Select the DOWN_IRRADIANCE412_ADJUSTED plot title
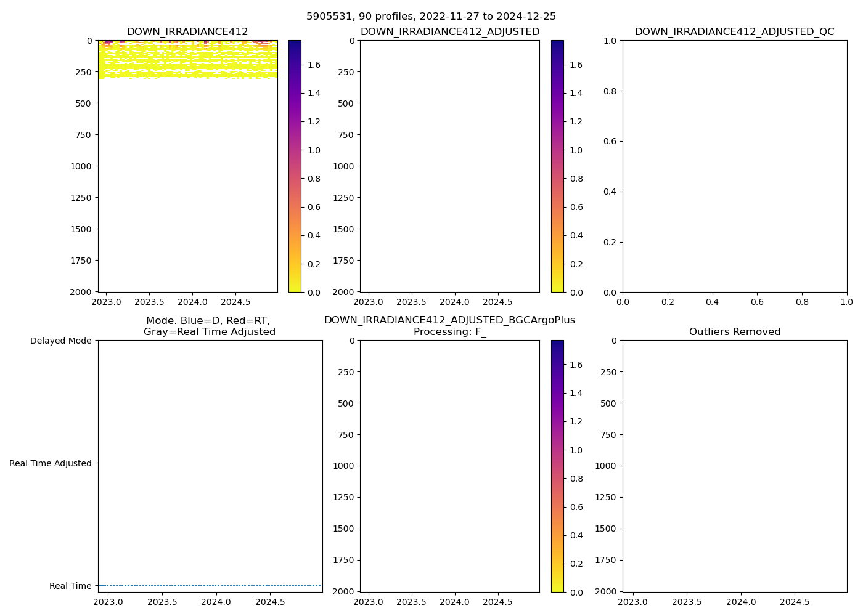 pyautogui.click(x=449, y=32)
